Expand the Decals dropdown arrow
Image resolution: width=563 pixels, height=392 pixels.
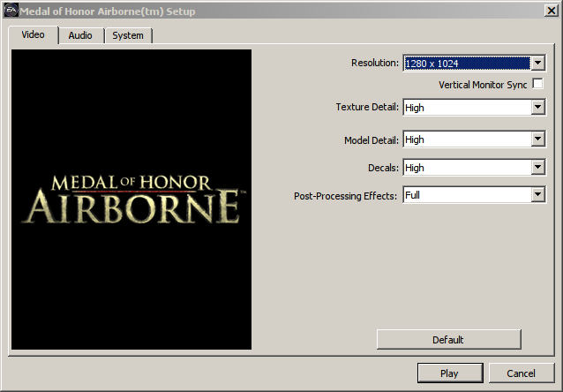537,167
